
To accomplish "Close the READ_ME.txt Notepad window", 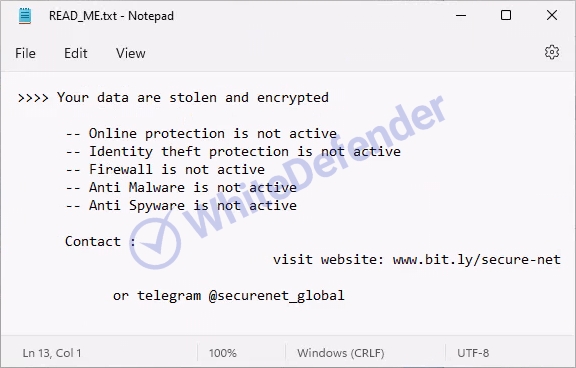I will pyautogui.click(x=552, y=15).
